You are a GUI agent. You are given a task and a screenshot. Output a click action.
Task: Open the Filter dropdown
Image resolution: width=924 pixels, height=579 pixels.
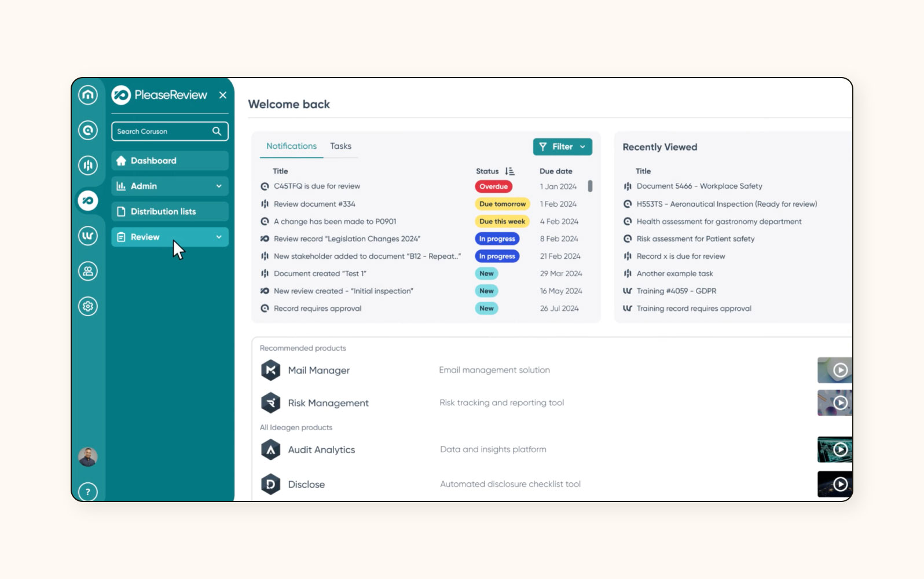[563, 146]
